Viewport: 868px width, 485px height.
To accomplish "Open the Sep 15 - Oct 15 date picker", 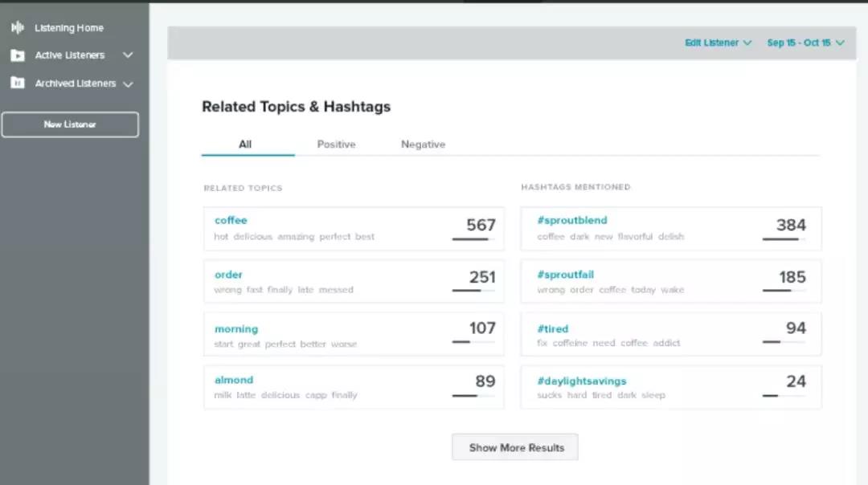I will [x=805, y=43].
